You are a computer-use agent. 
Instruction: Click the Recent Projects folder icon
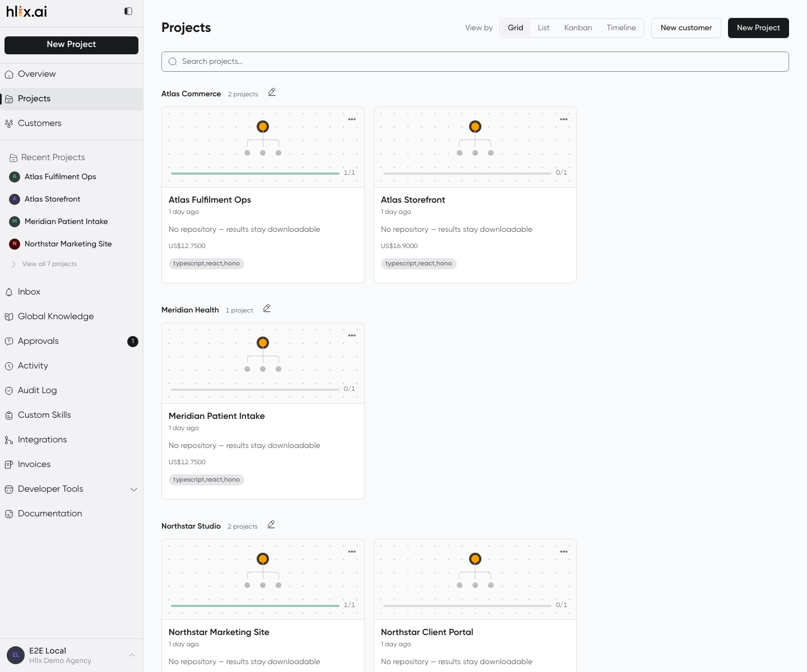(x=13, y=158)
